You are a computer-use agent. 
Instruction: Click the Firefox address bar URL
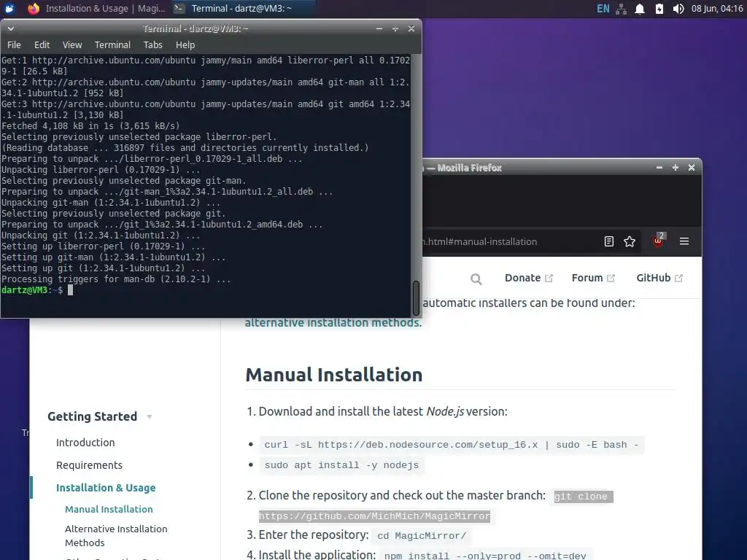pos(480,241)
